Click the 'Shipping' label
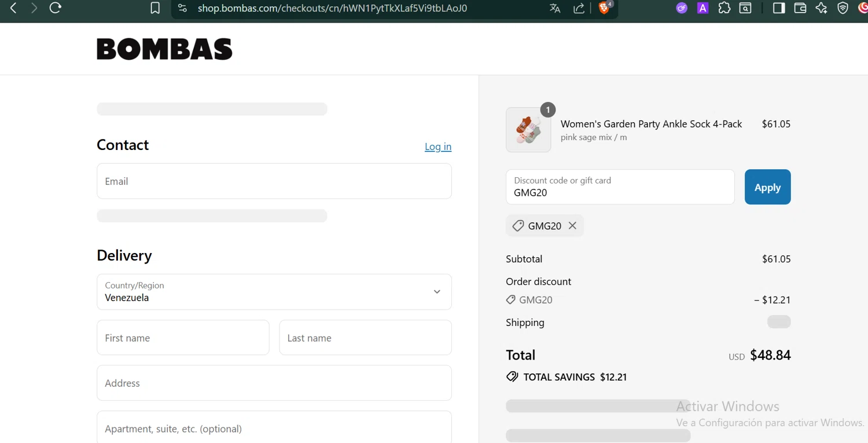Screen dimensions: 868x443 pos(525,323)
